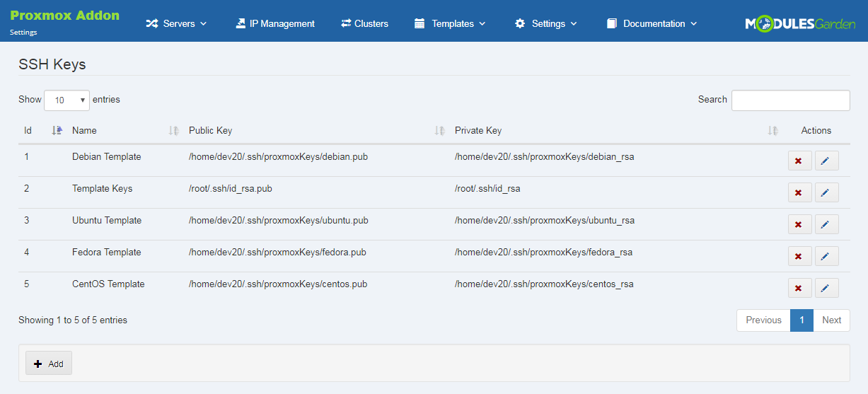Click the Private Key column header

(x=478, y=130)
